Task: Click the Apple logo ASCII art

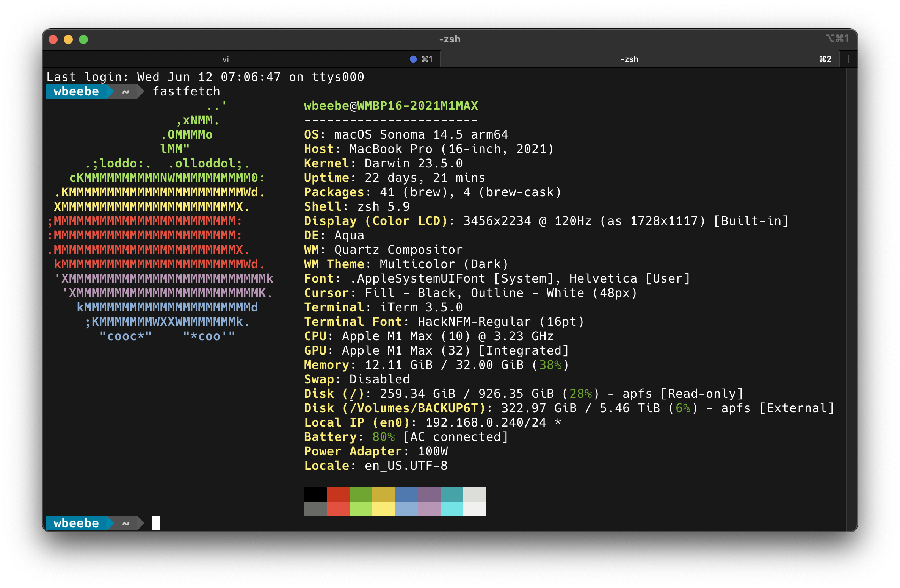Action: [x=160, y=221]
